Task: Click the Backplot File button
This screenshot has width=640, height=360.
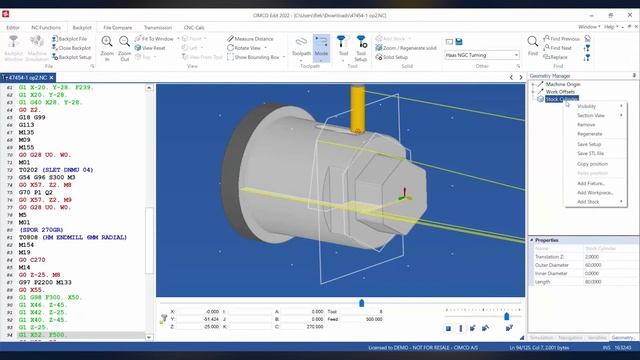Action: point(69,39)
